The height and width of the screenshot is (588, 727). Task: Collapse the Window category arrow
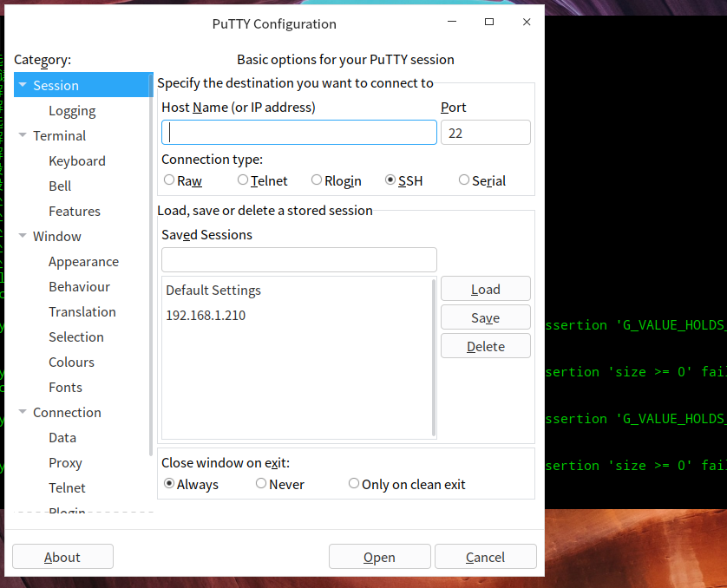[23, 236]
